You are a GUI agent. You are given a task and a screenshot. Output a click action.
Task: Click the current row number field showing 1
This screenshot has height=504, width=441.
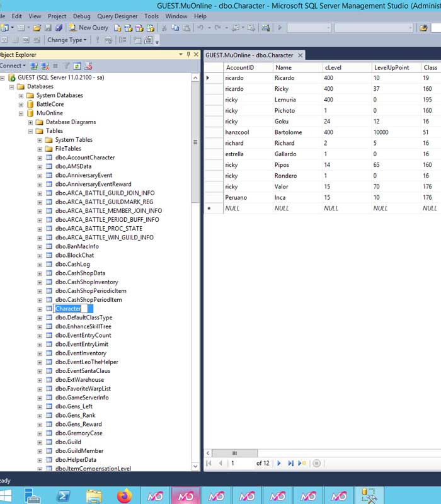coord(241,463)
